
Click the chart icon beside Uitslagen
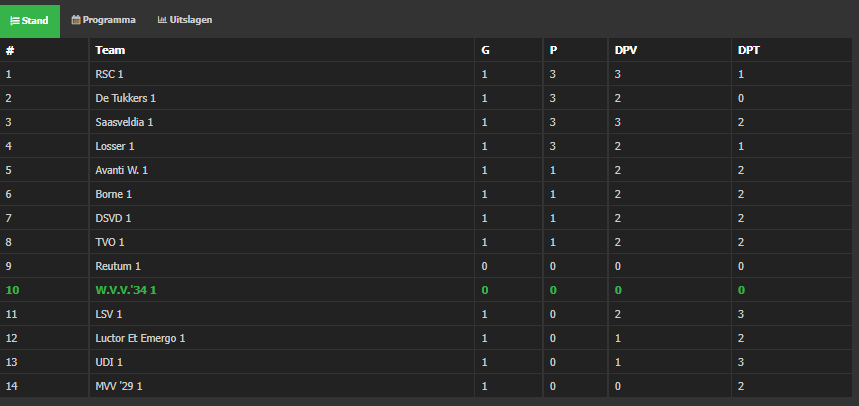162,20
